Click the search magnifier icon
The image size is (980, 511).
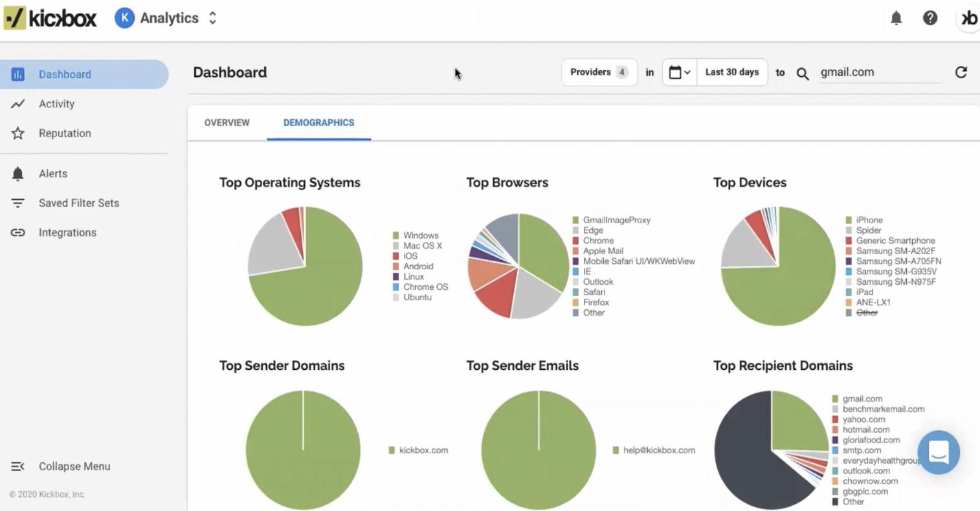pyautogui.click(x=803, y=74)
